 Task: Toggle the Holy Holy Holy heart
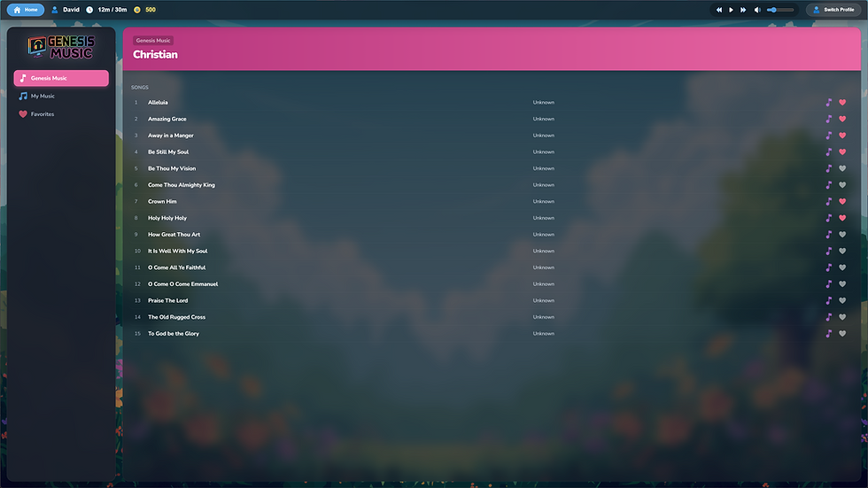[x=842, y=218]
